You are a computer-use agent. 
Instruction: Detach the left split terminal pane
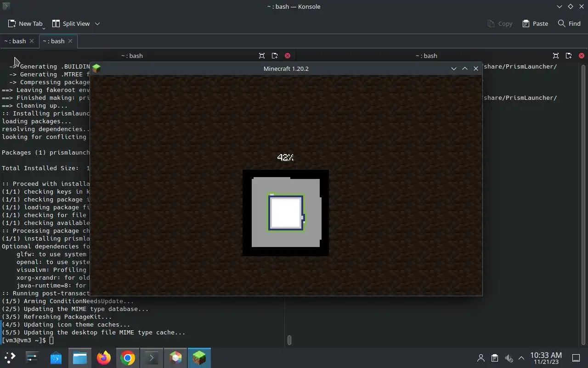pyautogui.click(x=275, y=56)
